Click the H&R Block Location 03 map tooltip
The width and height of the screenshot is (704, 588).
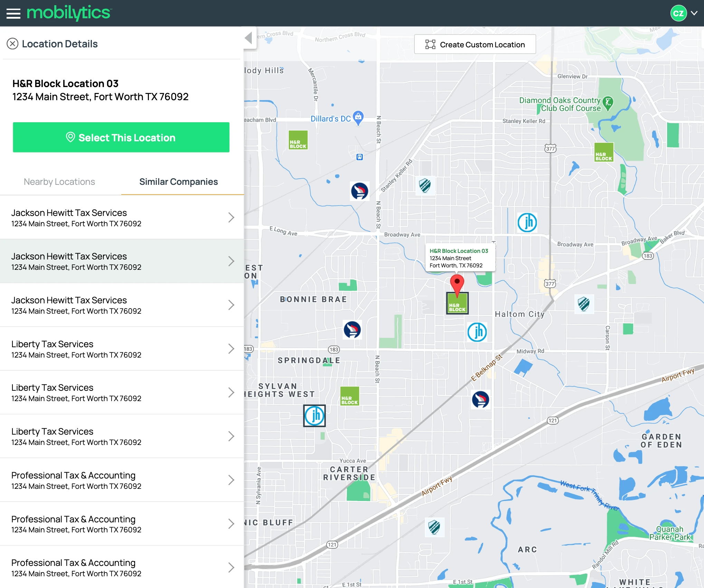[x=460, y=258]
